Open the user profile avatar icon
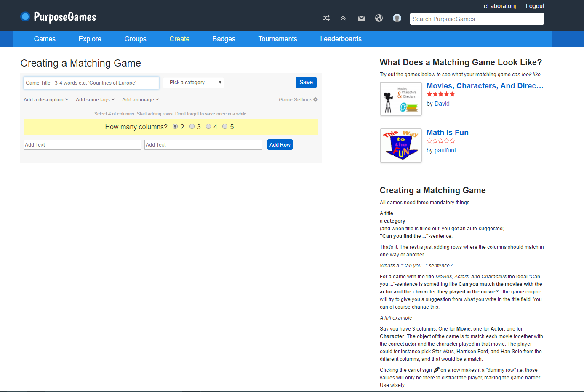Screen dimensions: 584x392 (397, 18)
